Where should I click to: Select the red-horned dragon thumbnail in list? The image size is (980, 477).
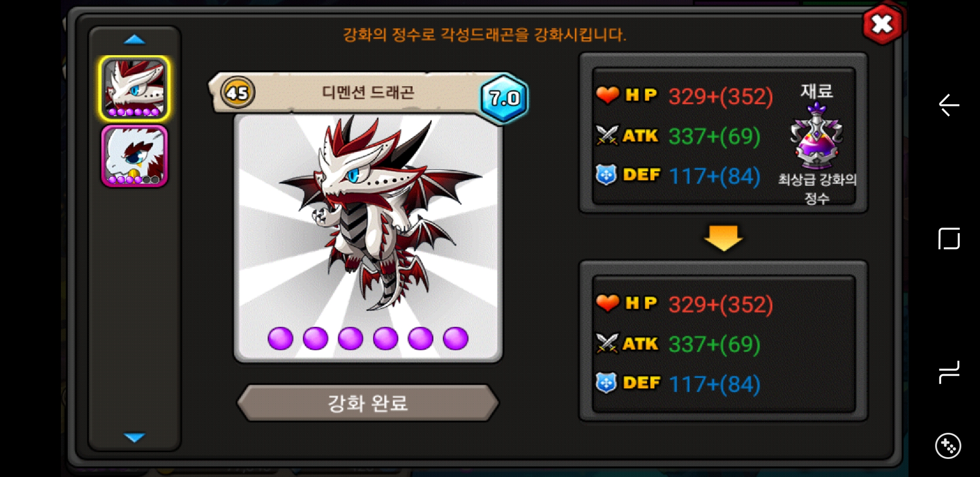click(x=135, y=88)
